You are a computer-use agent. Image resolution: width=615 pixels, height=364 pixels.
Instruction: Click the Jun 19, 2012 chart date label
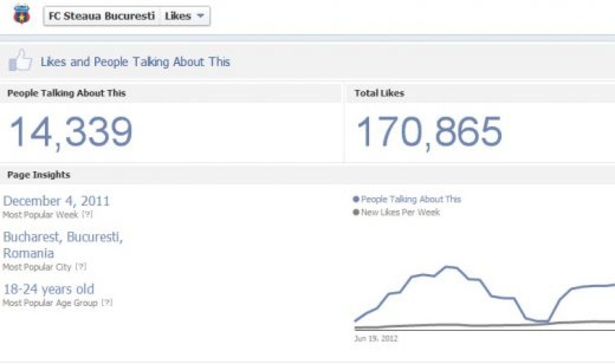coord(376,339)
